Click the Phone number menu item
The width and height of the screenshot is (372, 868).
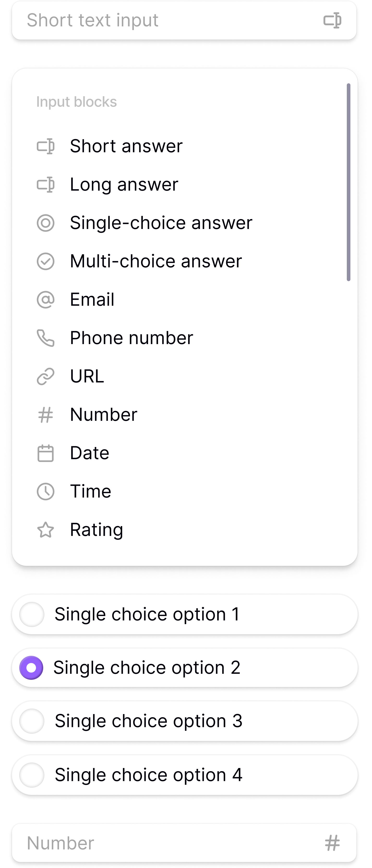tap(132, 338)
